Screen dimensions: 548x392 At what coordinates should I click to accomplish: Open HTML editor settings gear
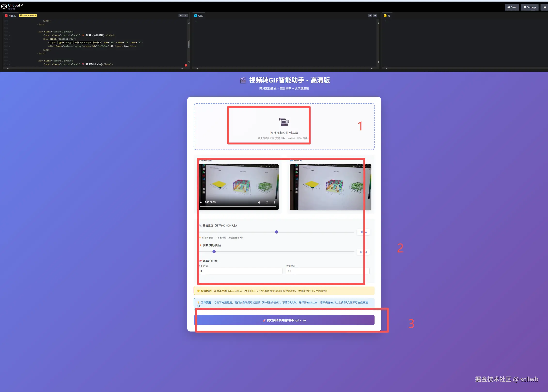click(180, 15)
